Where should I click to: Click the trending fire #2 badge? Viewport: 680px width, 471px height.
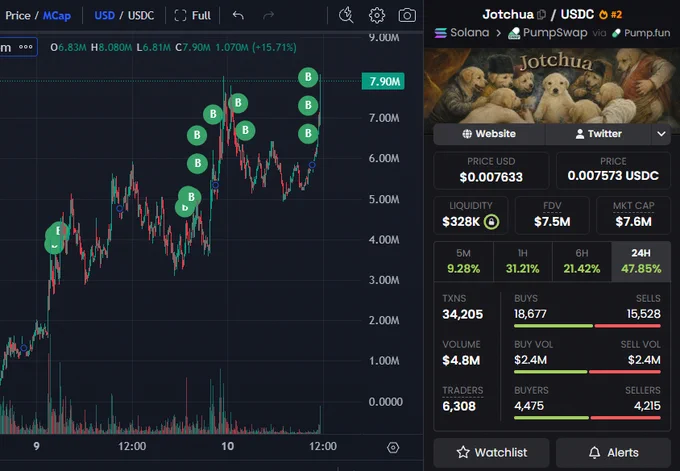point(611,15)
